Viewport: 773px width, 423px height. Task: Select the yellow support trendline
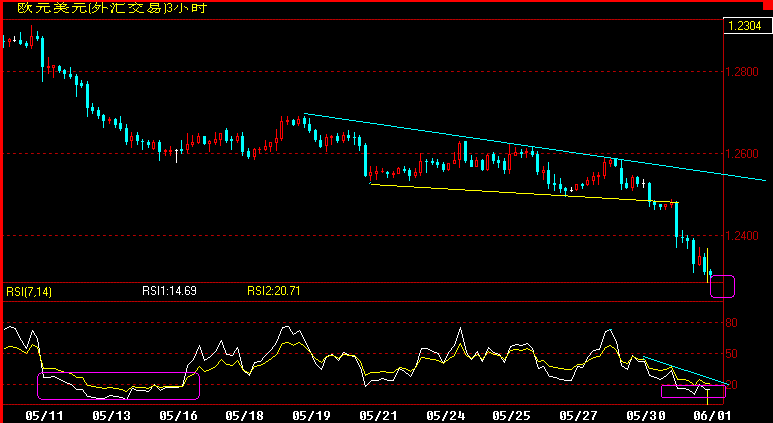tap(524, 193)
